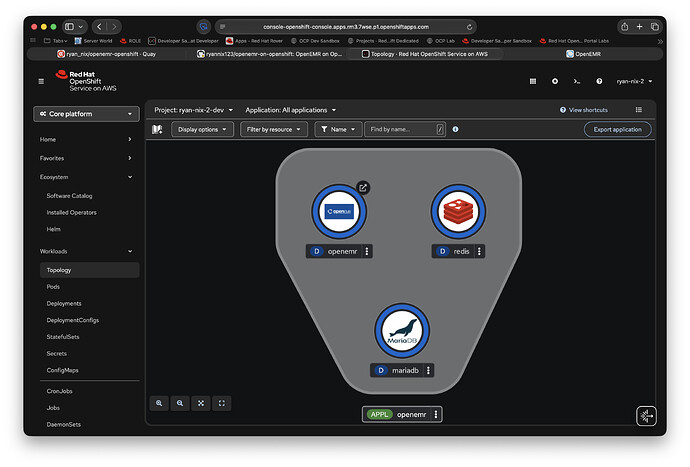Open the ryan-nix-2 user menu
690x467 pixels.
pos(634,81)
